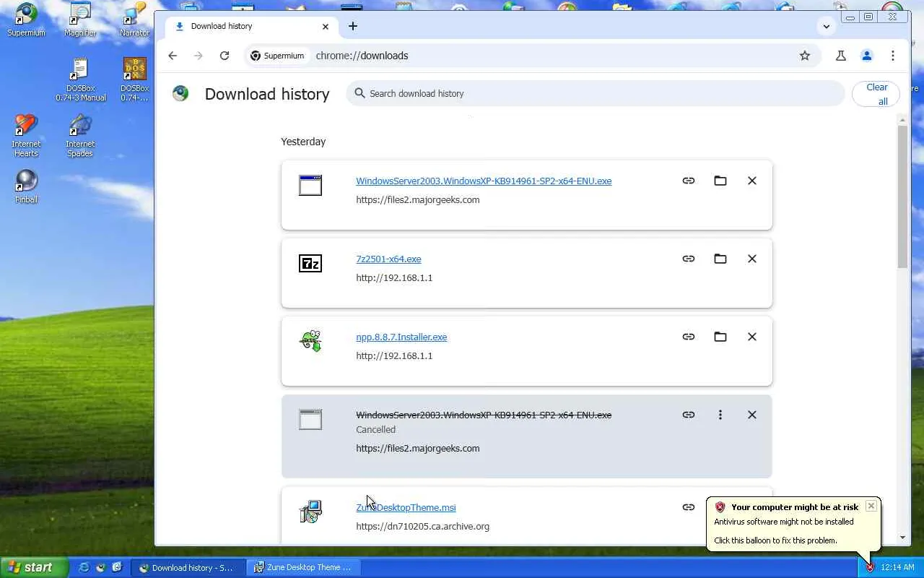Screen dimensions: 924x578
Task: Remove npp.8.8.7.Installer.exe from the list
Action: click(x=752, y=337)
